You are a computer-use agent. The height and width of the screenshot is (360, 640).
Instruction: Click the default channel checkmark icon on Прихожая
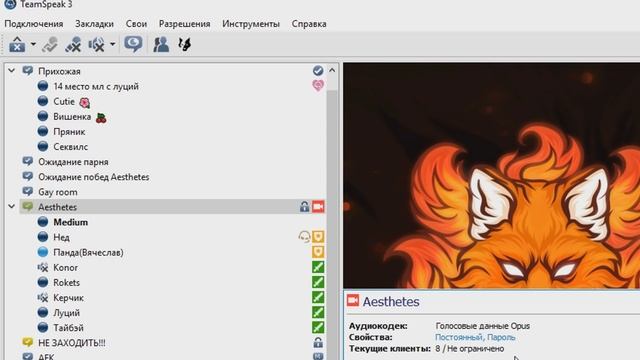pyautogui.click(x=318, y=71)
